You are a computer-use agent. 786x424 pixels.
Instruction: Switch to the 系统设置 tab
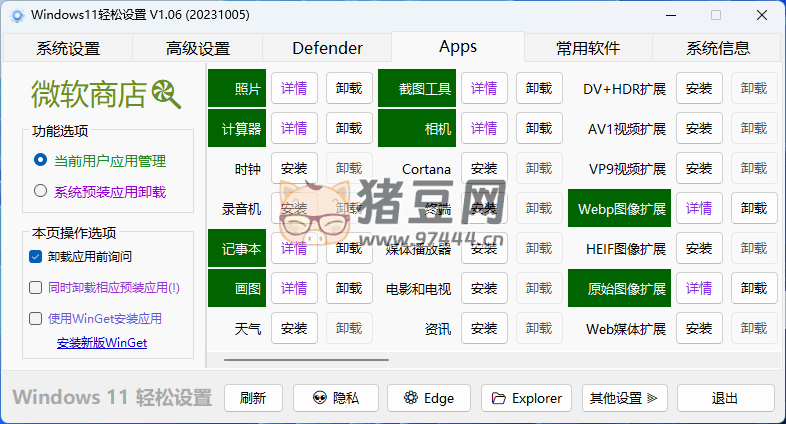pos(68,48)
